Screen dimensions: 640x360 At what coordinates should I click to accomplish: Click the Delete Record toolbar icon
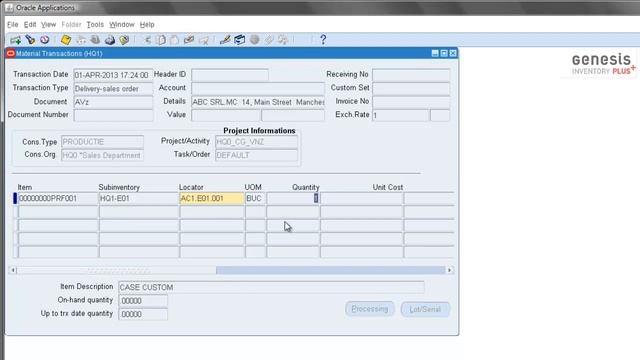point(203,40)
